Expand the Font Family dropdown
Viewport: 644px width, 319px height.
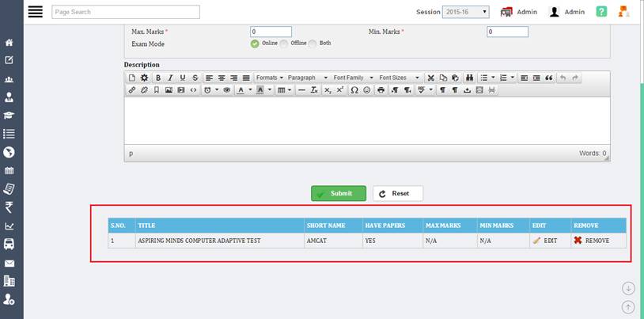[x=352, y=78]
